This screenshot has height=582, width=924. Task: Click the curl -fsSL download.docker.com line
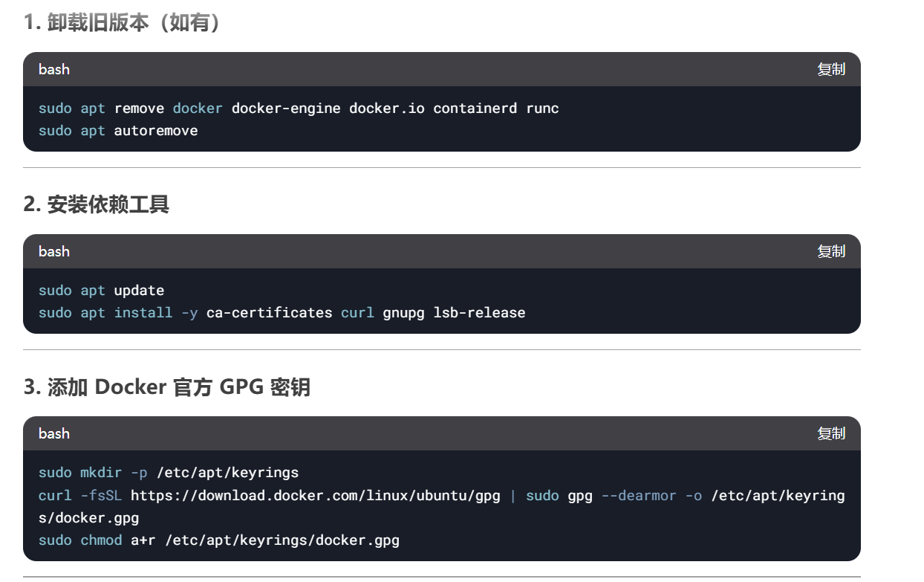pyautogui.click(x=442, y=495)
